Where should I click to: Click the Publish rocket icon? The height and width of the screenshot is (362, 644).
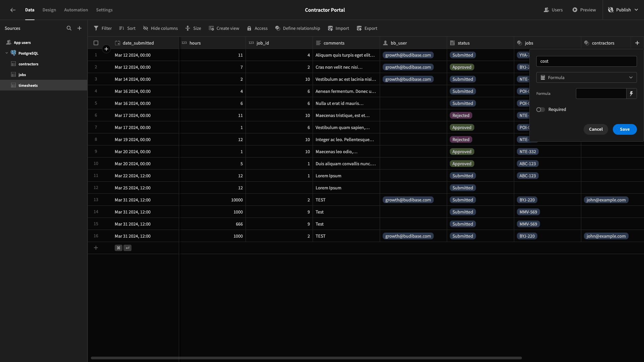(x=611, y=10)
